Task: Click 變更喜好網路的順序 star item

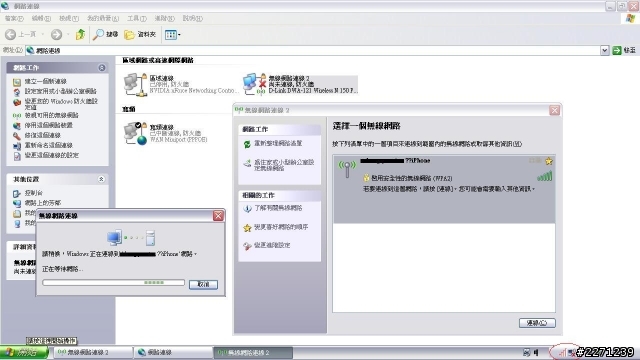Action: coord(281,227)
